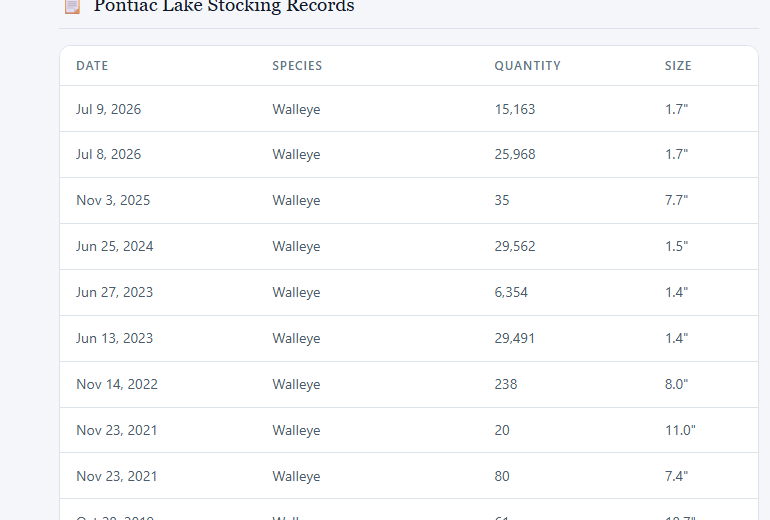
Task: Click the quantity 29,491
Action: click(515, 338)
